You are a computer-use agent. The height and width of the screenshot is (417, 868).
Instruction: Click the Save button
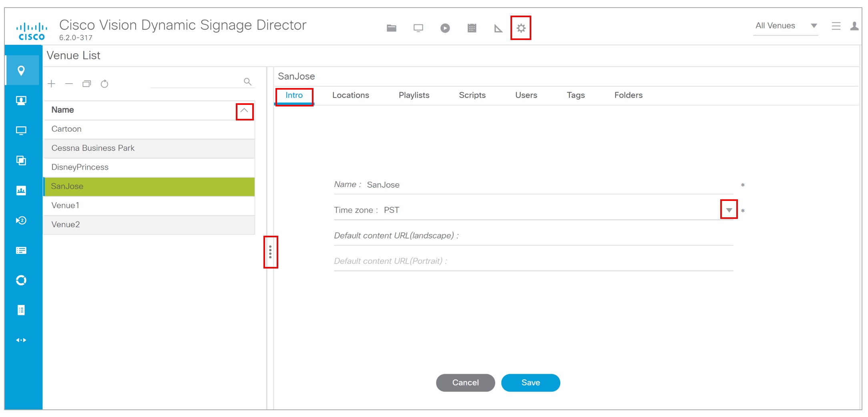coord(530,383)
